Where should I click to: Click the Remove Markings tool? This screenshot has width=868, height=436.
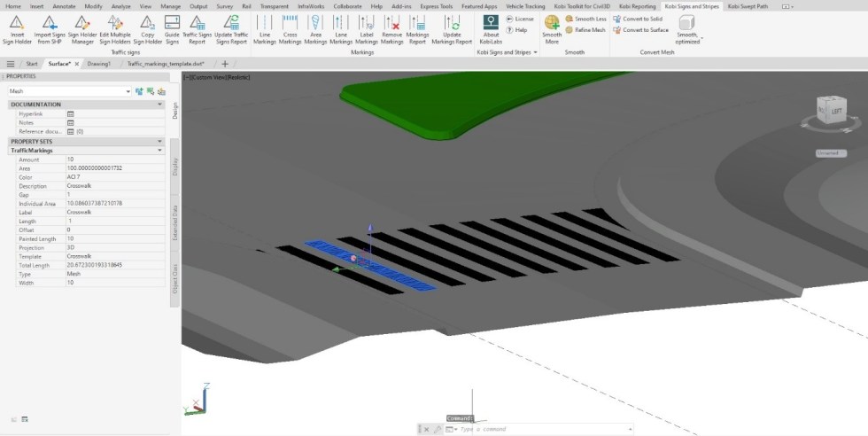pos(391,30)
